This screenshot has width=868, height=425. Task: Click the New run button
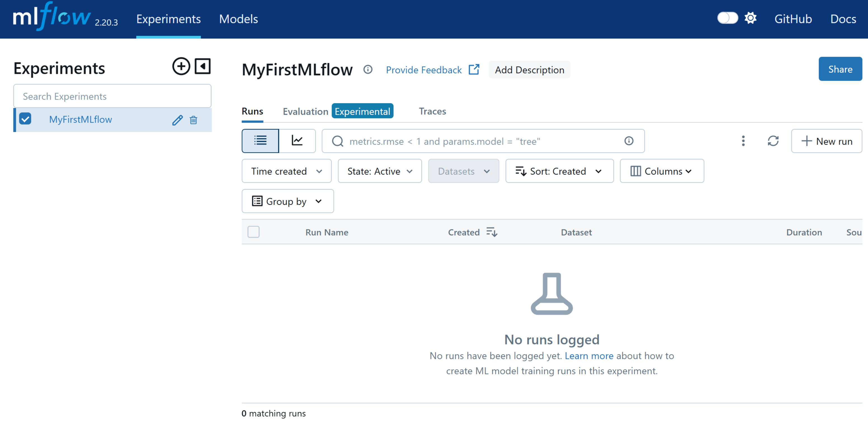click(x=826, y=141)
